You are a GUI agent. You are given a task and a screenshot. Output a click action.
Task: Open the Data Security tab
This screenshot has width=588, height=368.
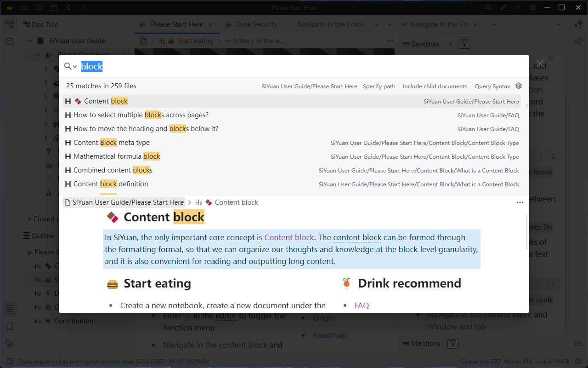coord(256,24)
